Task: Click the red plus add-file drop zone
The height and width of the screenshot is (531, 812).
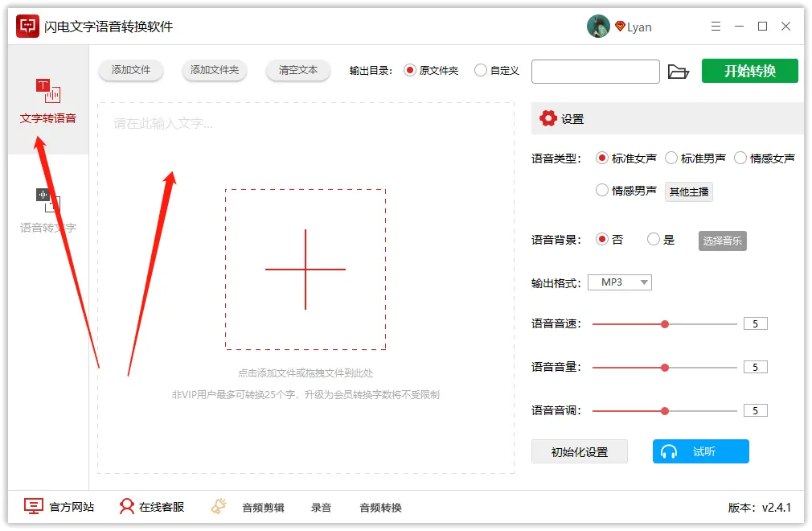Action: pos(306,270)
